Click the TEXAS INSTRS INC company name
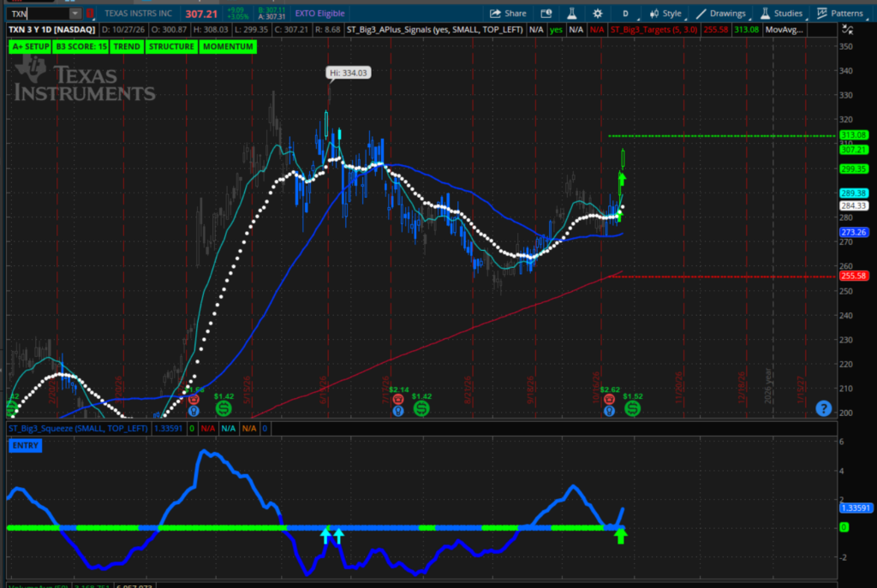Viewport: 877px width, 588px height. 138,14
